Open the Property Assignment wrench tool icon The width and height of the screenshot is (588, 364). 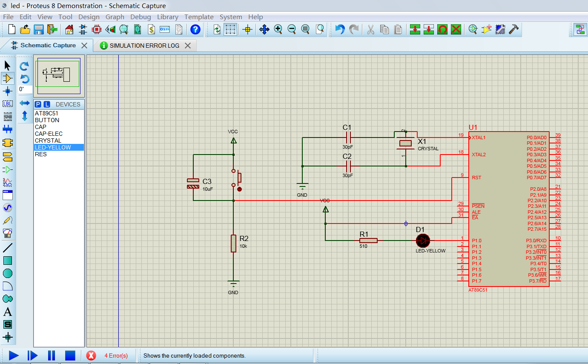[x=500, y=29]
